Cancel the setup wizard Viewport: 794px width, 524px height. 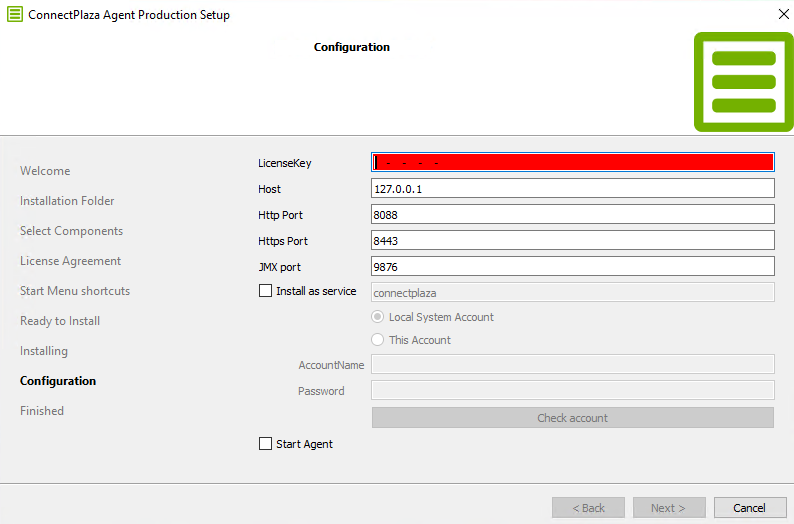click(x=750, y=507)
